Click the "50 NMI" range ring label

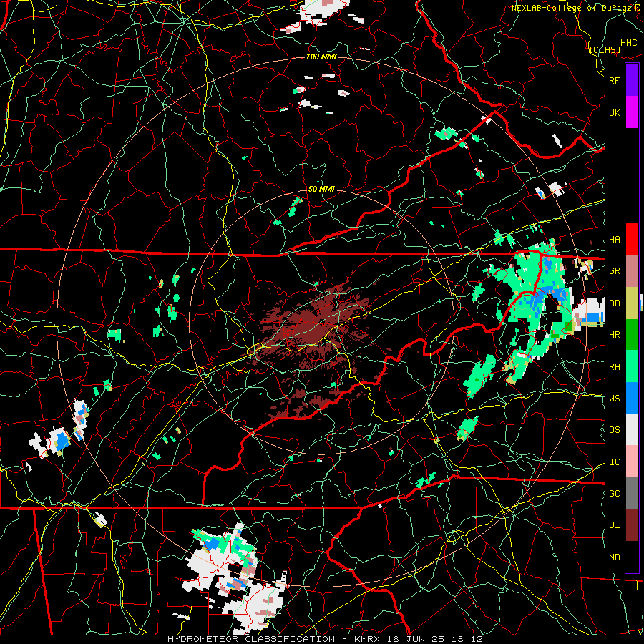(321, 189)
